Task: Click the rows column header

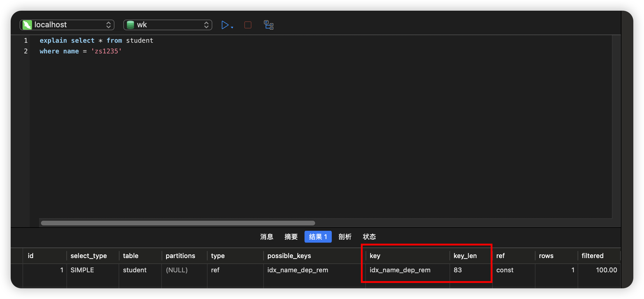Action: (557, 256)
